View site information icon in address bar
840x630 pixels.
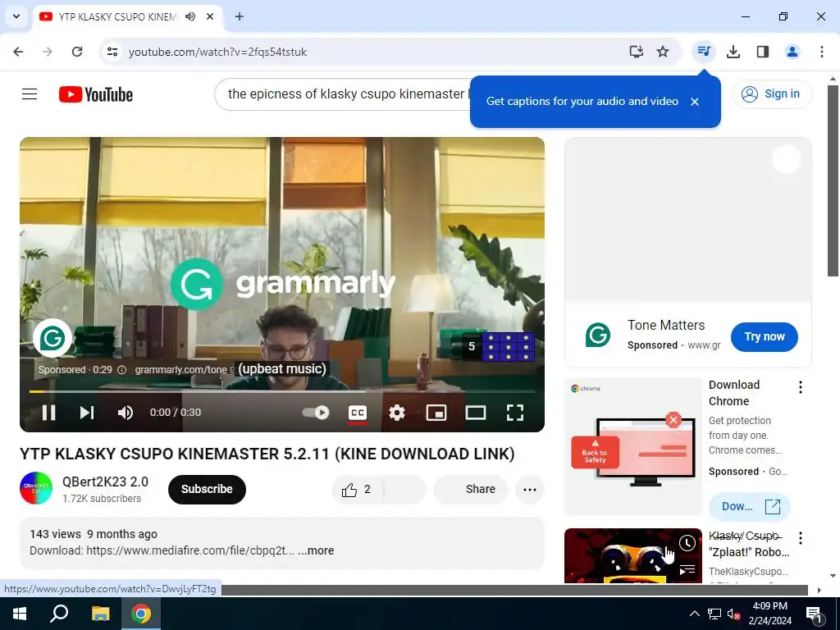pyautogui.click(x=112, y=52)
